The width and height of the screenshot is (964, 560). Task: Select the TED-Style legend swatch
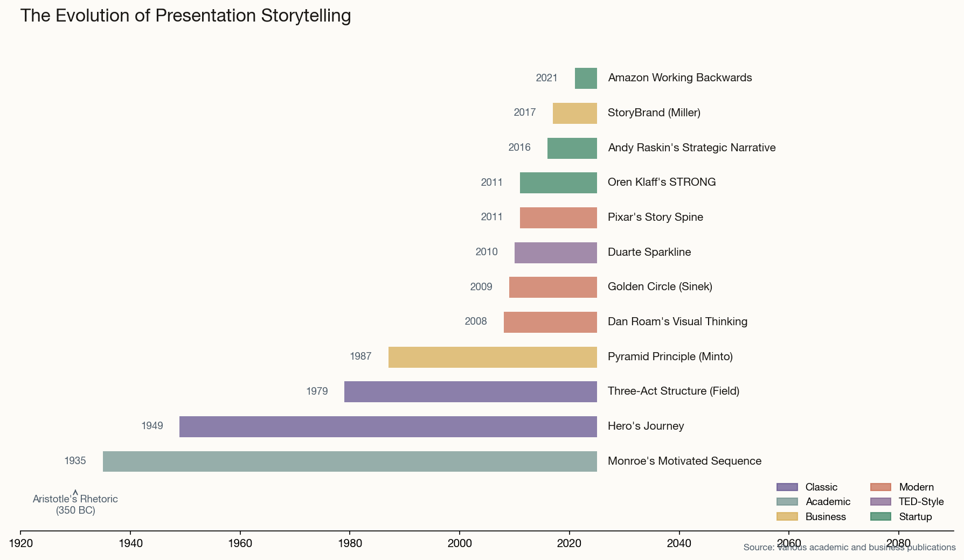(x=882, y=502)
